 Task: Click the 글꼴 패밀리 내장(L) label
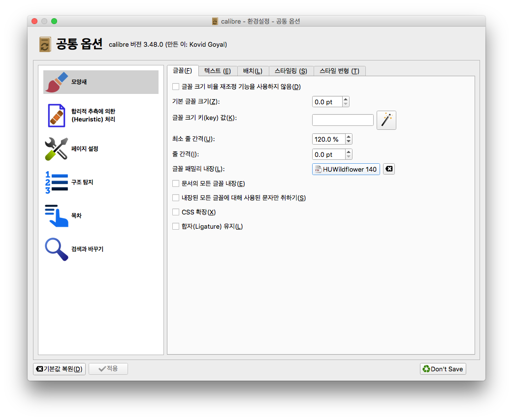[x=198, y=169]
